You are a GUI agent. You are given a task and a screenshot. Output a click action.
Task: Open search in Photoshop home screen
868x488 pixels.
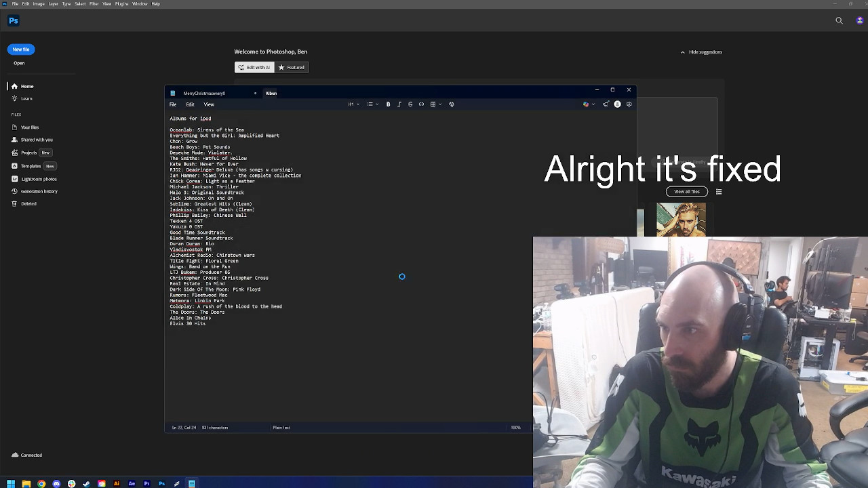click(x=840, y=21)
